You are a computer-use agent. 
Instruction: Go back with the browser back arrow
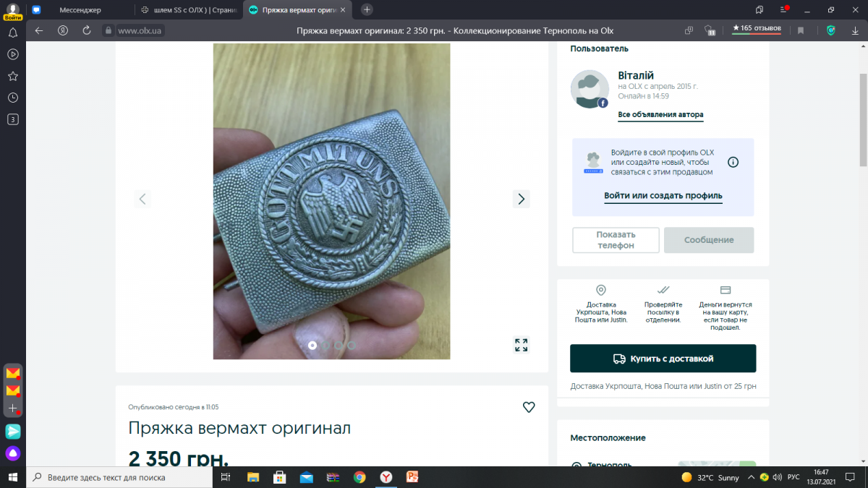(40, 30)
